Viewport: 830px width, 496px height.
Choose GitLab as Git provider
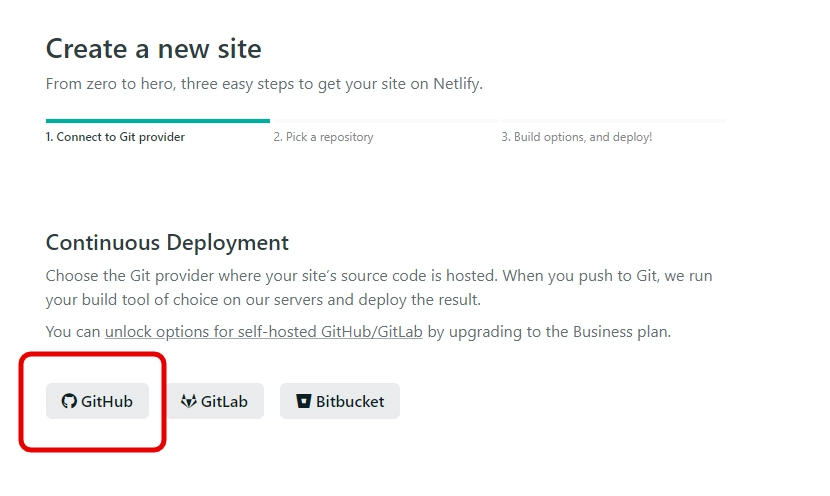click(214, 401)
